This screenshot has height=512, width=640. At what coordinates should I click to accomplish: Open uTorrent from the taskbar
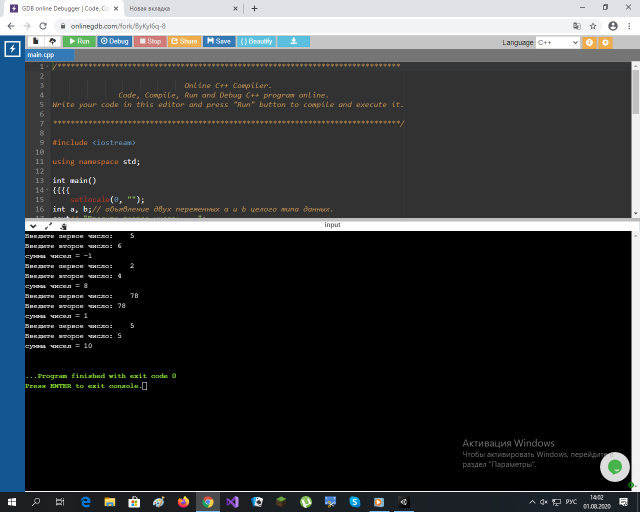[306, 502]
